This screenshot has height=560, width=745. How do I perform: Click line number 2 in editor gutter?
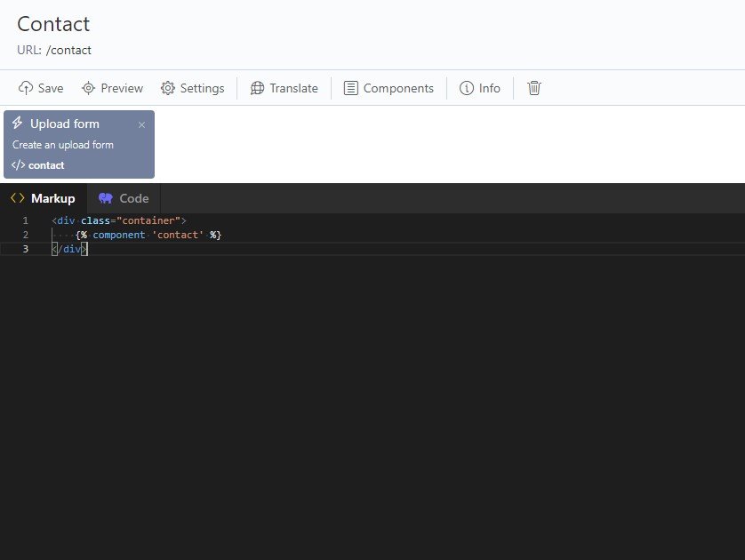tap(26, 235)
